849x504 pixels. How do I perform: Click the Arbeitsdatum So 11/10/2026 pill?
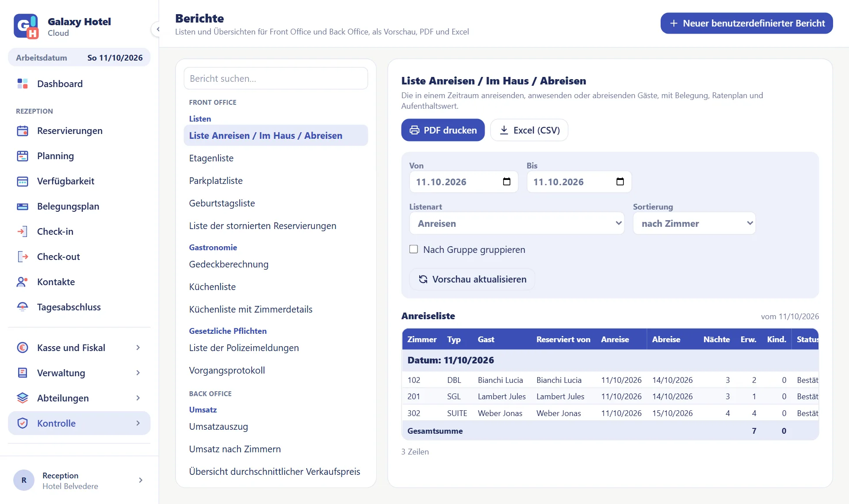point(79,58)
